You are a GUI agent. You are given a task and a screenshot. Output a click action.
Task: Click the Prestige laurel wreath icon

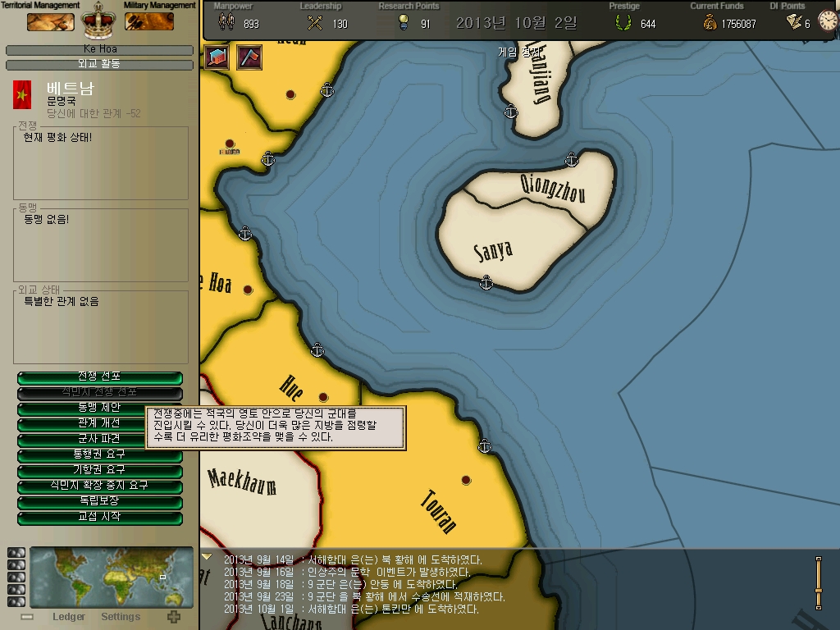(x=623, y=22)
